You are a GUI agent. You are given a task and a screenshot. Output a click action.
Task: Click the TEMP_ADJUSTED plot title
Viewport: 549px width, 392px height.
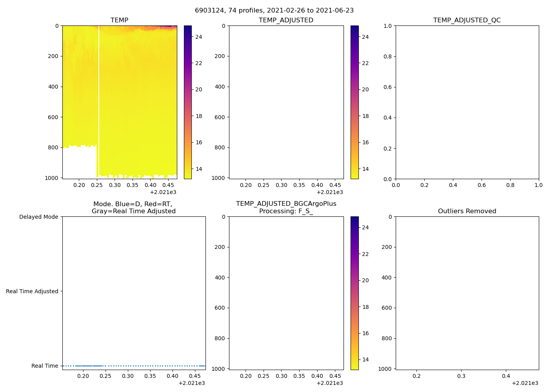(286, 20)
